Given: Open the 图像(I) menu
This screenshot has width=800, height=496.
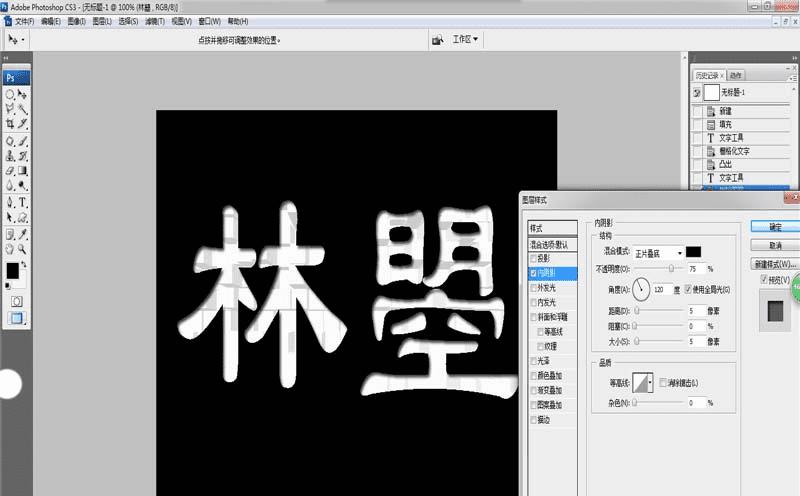Looking at the screenshot, I should click(77, 21).
